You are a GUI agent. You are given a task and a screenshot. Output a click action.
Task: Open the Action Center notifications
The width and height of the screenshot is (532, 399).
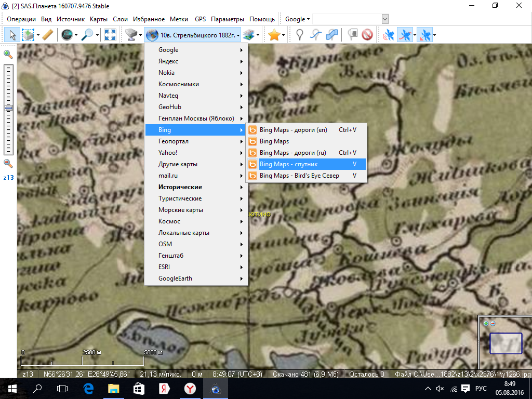(x=465, y=389)
